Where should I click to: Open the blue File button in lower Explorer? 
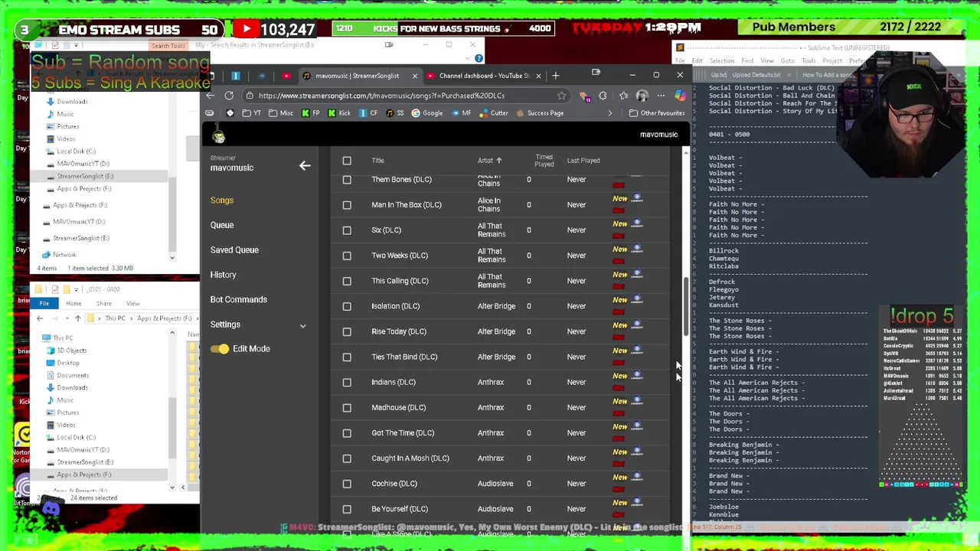point(44,304)
